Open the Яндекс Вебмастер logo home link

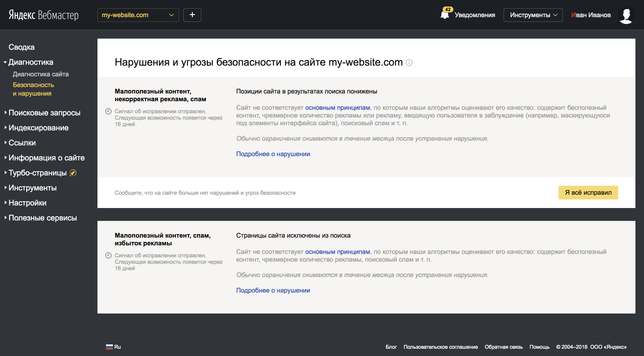(44, 15)
